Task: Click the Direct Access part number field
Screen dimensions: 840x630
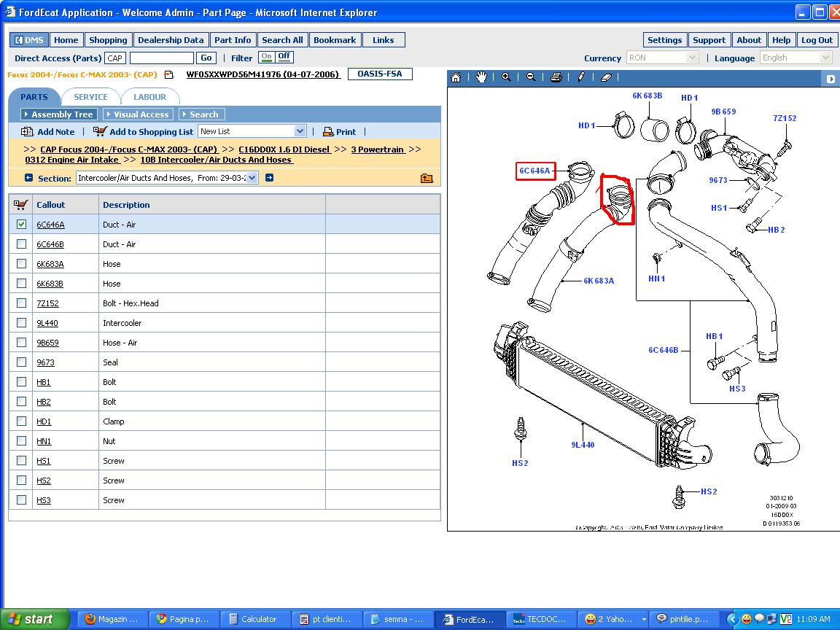Action: click(x=161, y=58)
